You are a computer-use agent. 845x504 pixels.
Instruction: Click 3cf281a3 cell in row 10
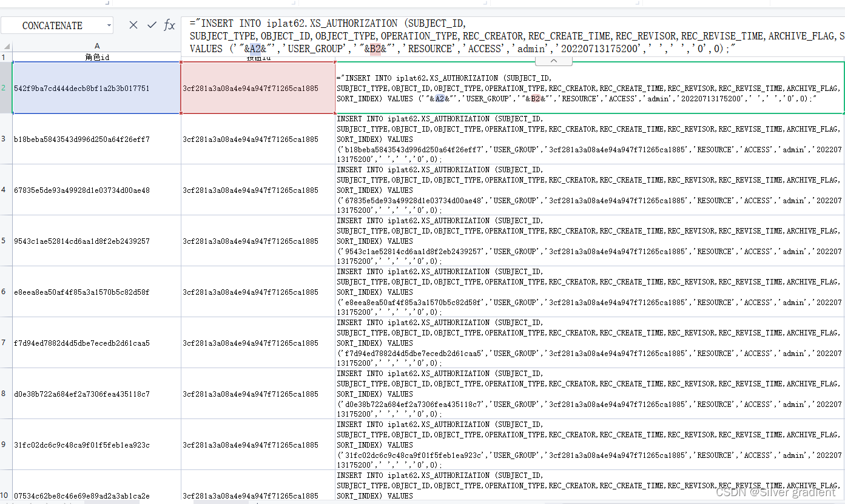[258, 486]
